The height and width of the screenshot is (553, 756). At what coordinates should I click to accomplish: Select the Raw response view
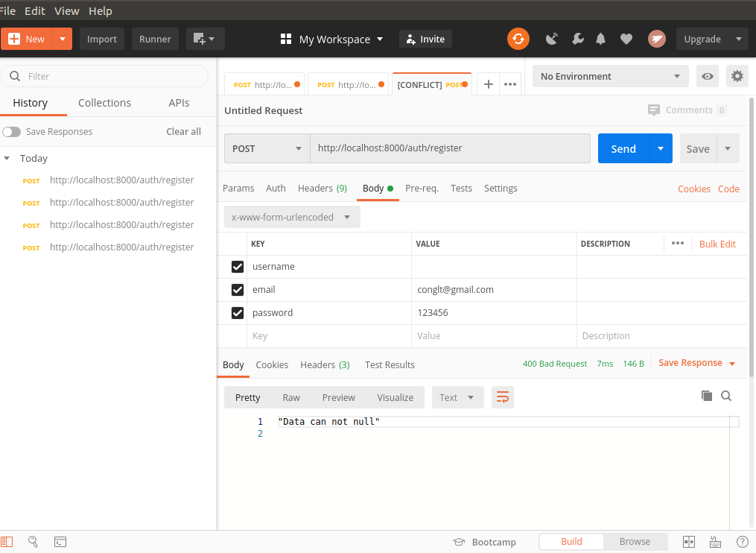tap(291, 398)
